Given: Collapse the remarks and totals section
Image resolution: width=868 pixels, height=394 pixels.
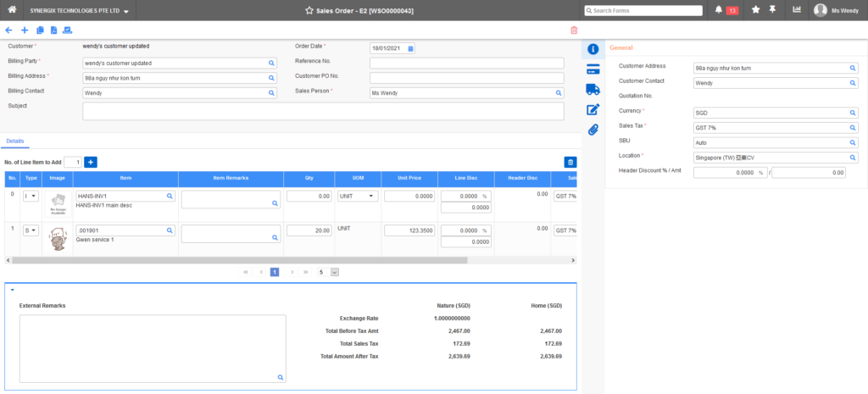Looking at the screenshot, I should click(12, 290).
